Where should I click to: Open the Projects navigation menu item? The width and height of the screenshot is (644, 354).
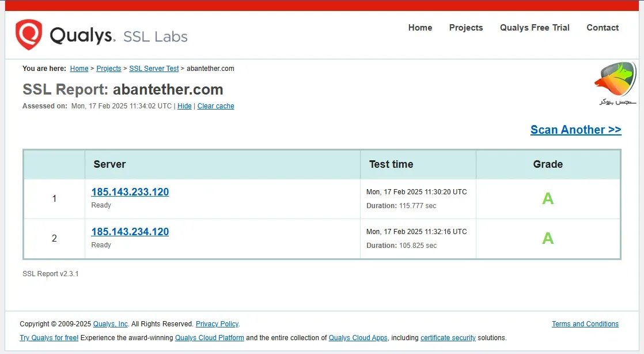click(x=466, y=28)
